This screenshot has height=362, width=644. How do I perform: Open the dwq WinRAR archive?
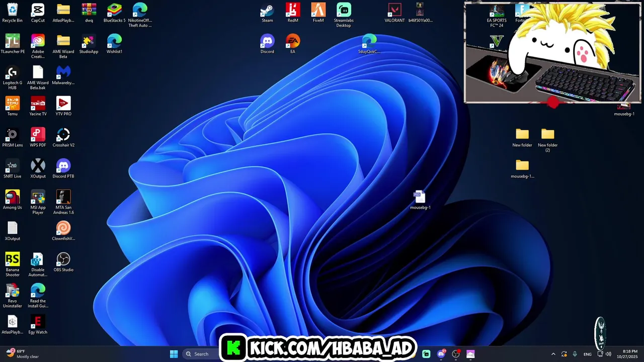pos(89,13)
